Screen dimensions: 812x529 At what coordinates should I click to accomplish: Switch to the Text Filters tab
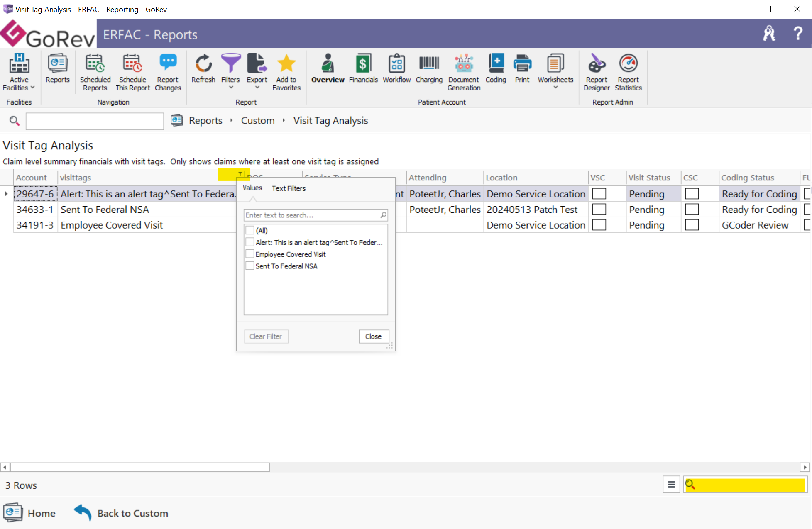289,188
